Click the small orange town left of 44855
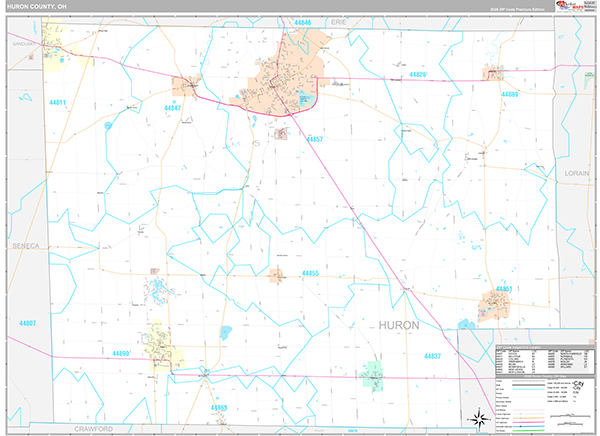This screenshot has height=436, width=600. click(x=276, y=276)
